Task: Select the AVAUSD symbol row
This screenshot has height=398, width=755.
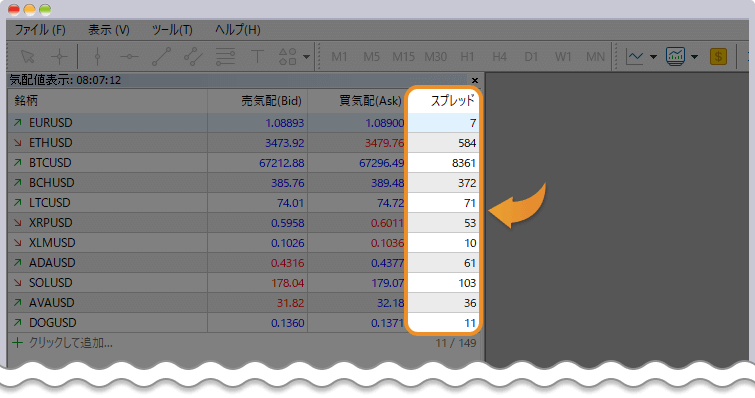Action: tap(243, 303)
